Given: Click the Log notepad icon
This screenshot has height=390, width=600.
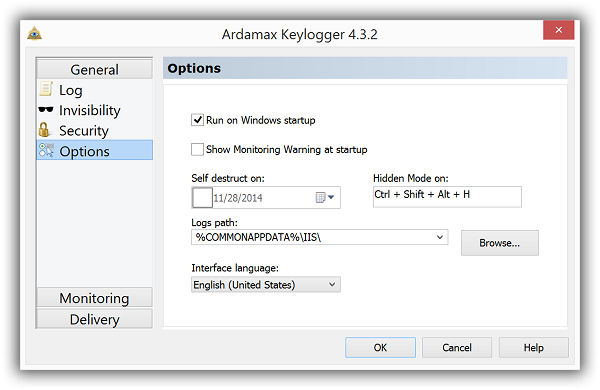Looking at the screenshot, I should (x=46, y=89).
